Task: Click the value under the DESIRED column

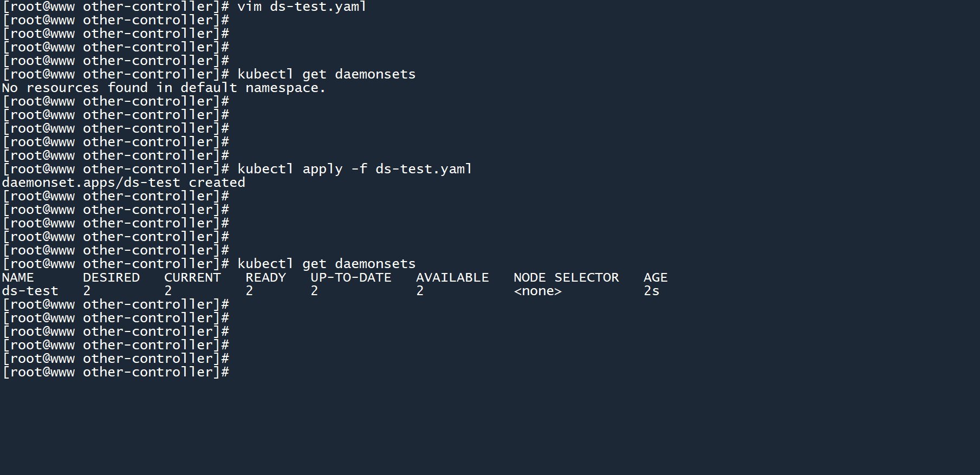Action: pos(87,291)
